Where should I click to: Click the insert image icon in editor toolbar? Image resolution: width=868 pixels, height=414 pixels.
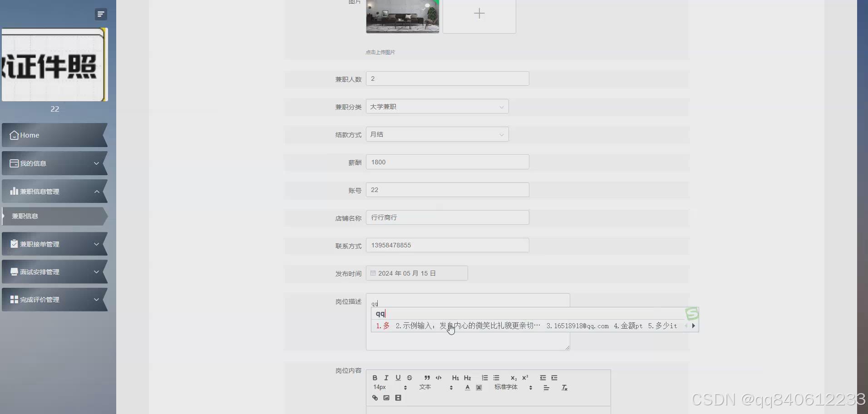click(386, 398)
